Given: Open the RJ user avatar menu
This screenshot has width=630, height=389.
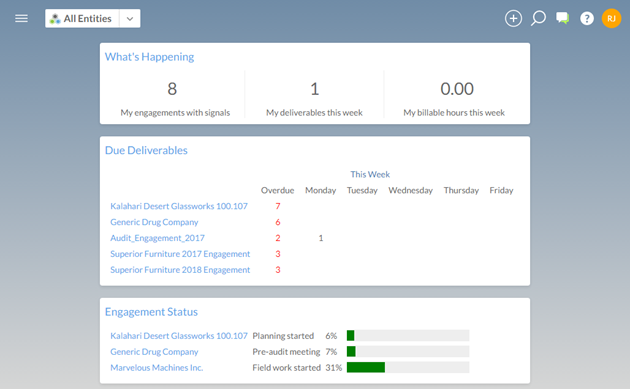Looking at the screenshot, I should click(611, 18).
